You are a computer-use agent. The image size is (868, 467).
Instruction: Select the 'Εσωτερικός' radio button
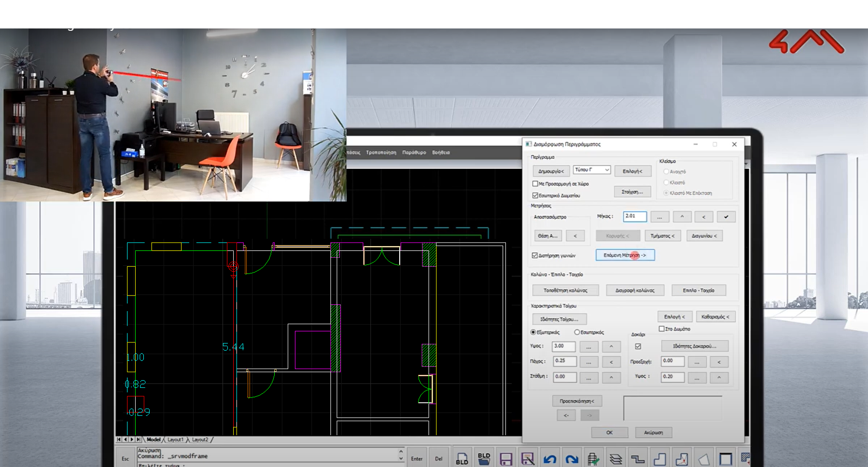(x=577, y=332)
